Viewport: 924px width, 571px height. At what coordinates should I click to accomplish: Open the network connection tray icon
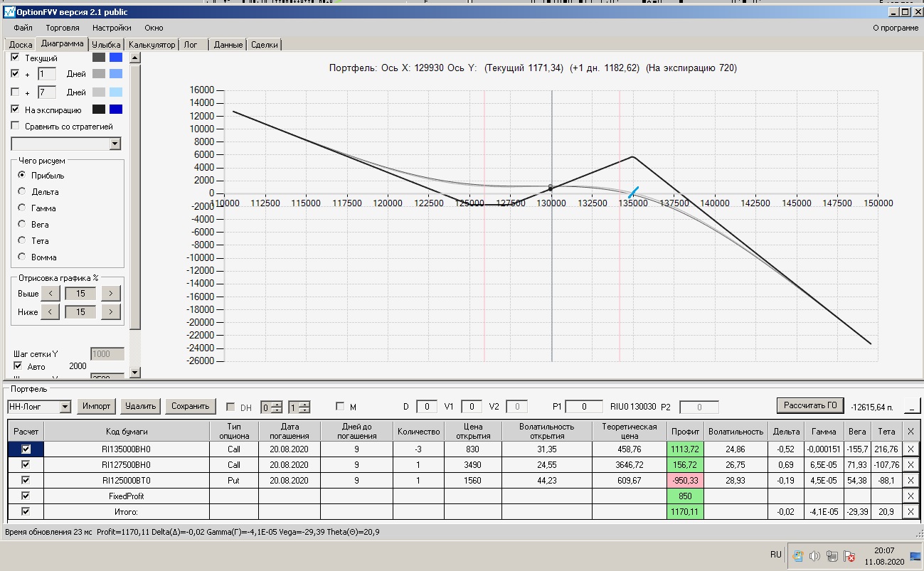click(831, 556)
